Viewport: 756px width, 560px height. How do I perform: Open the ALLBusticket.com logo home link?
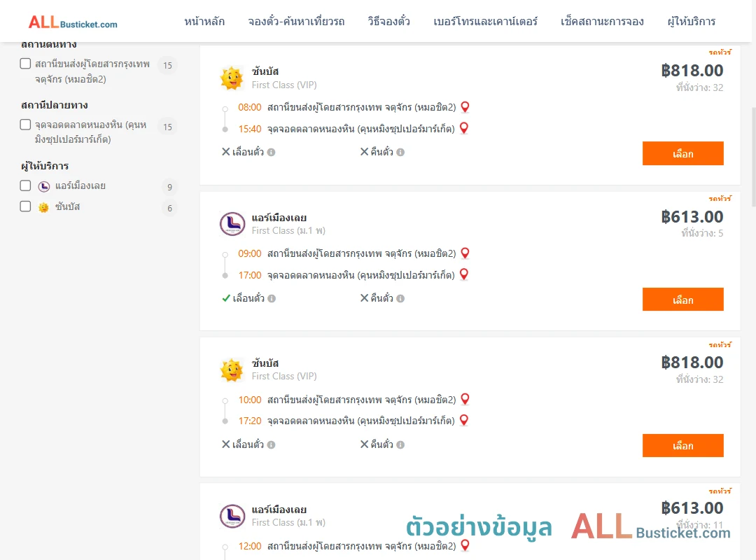coord(73,22)
